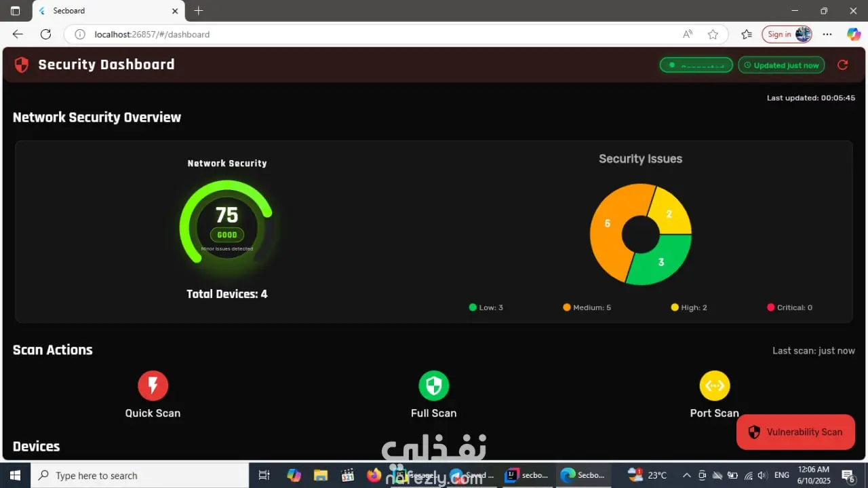The width and height of the screenshot is (868, 488).
Task: Start a Quick Scan with the lightning icon
Action: tap(153, 386)
